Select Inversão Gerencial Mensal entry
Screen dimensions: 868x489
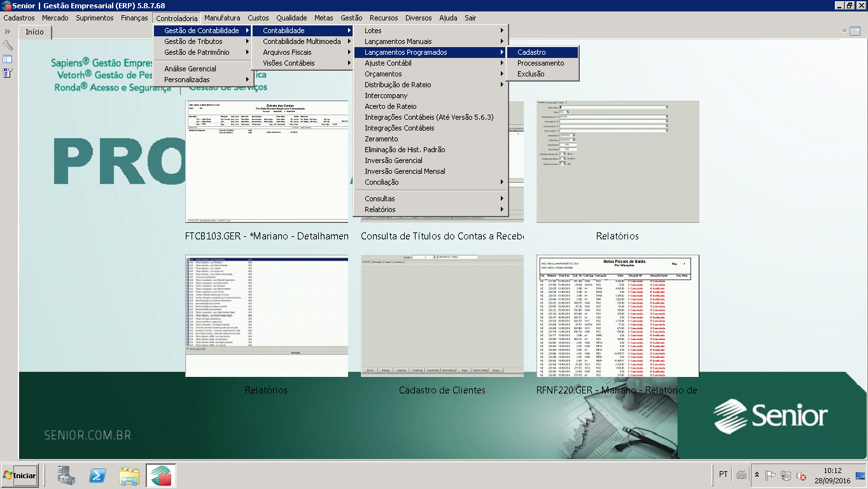[x=431, y=171]
